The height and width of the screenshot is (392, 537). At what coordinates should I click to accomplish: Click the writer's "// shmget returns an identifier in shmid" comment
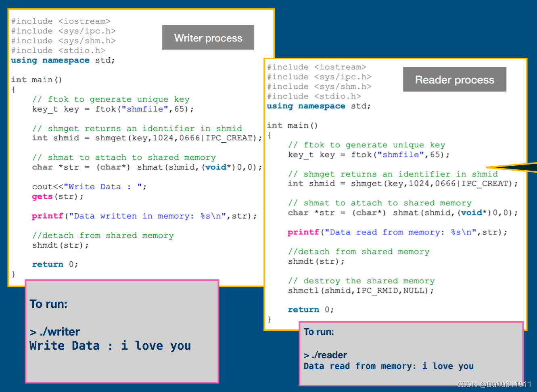click(x=137, y=128)
